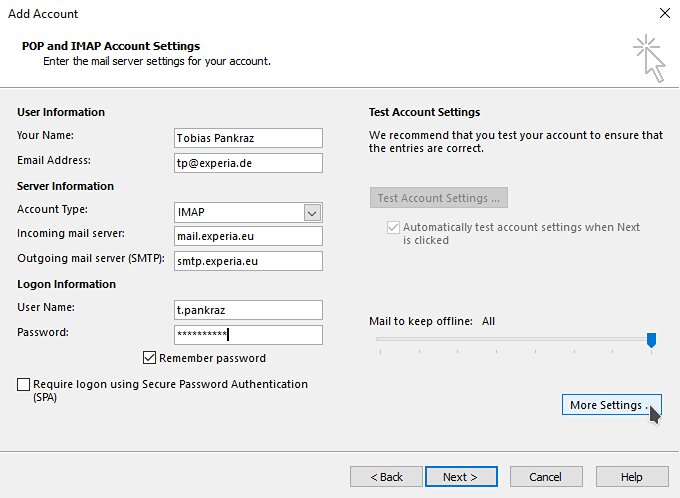Open the Account Type dropdown
The width and height of the screenshot is (680, 498).
(x=312, y=212)
